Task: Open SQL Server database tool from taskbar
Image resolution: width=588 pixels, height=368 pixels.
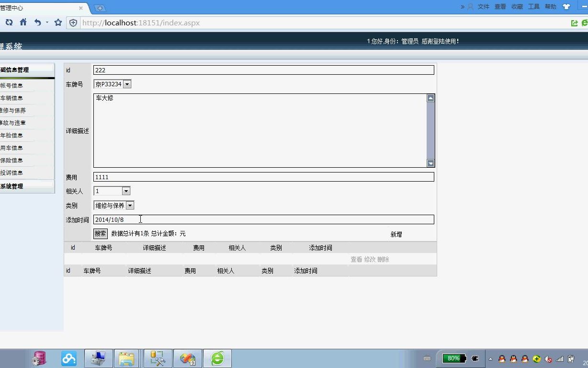Action: point(39,358)
